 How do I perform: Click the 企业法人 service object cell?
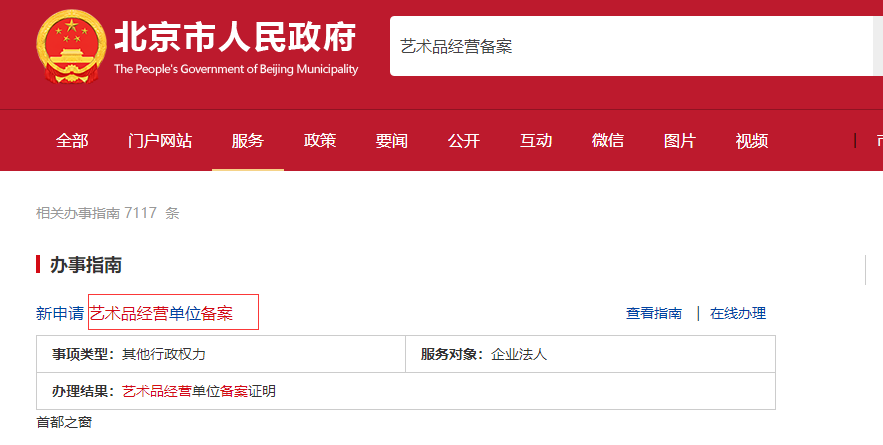tap(519, 354)
